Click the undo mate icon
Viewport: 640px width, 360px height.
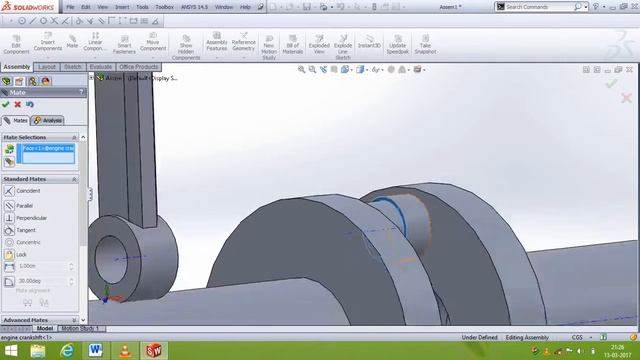(x=30, y=104)
